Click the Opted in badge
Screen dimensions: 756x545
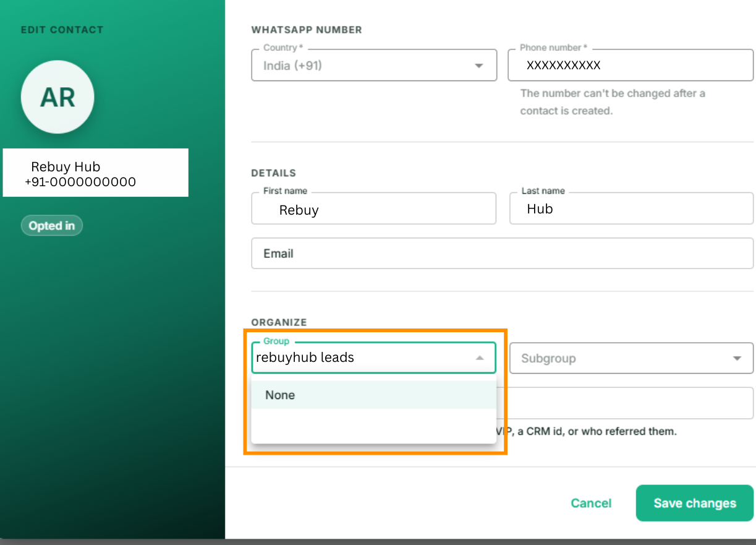[x=52, y=226]
